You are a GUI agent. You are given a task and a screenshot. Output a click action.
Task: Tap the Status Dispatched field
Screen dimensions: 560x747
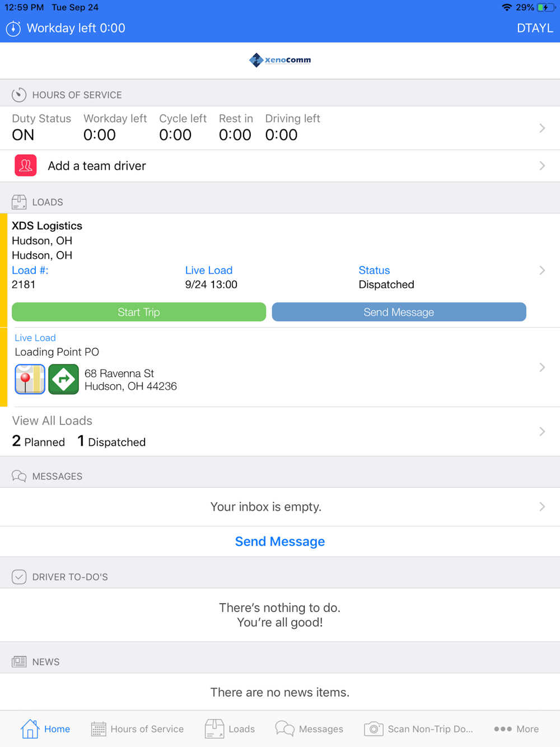386,277
